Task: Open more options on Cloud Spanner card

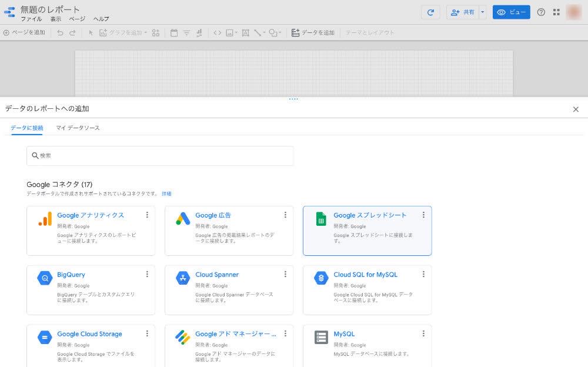Action: point(285,274)
